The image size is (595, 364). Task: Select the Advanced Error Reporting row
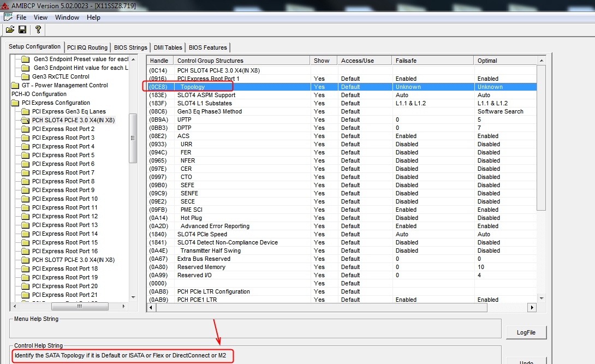tap(342, 226)
